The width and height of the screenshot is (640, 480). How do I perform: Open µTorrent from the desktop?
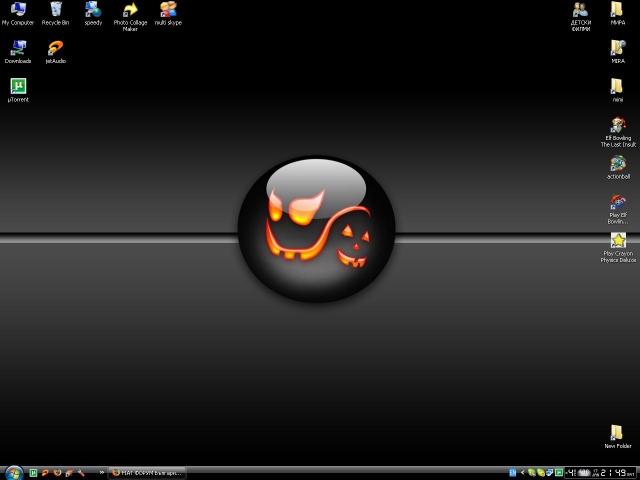[x=17, y=87]
